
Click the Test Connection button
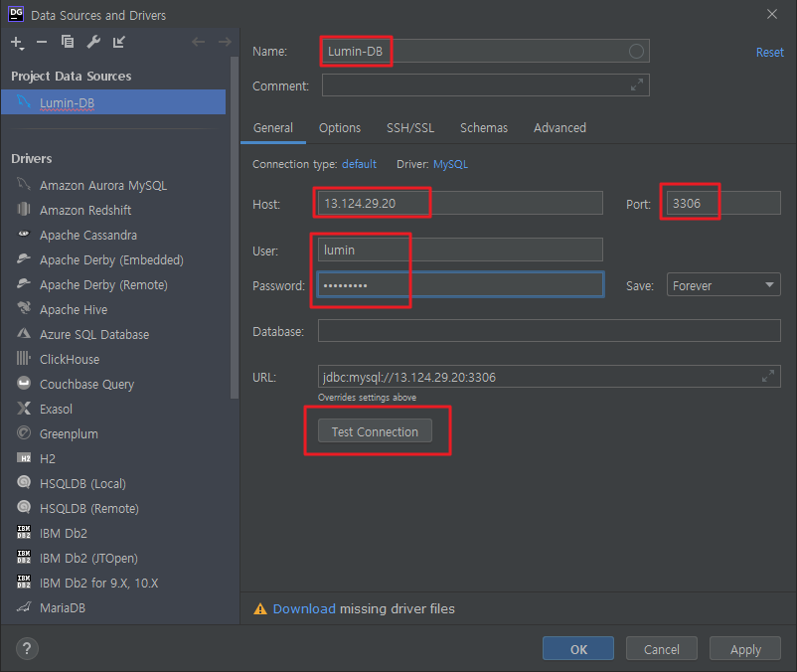pyautogui.click(x=375, y=431)
